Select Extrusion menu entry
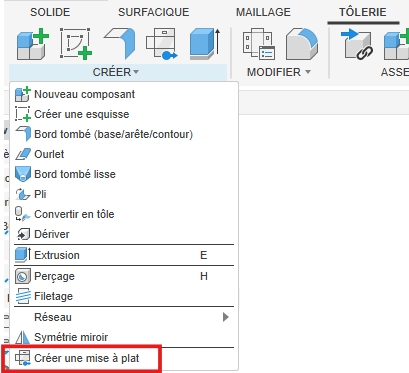 pos(124,255)
